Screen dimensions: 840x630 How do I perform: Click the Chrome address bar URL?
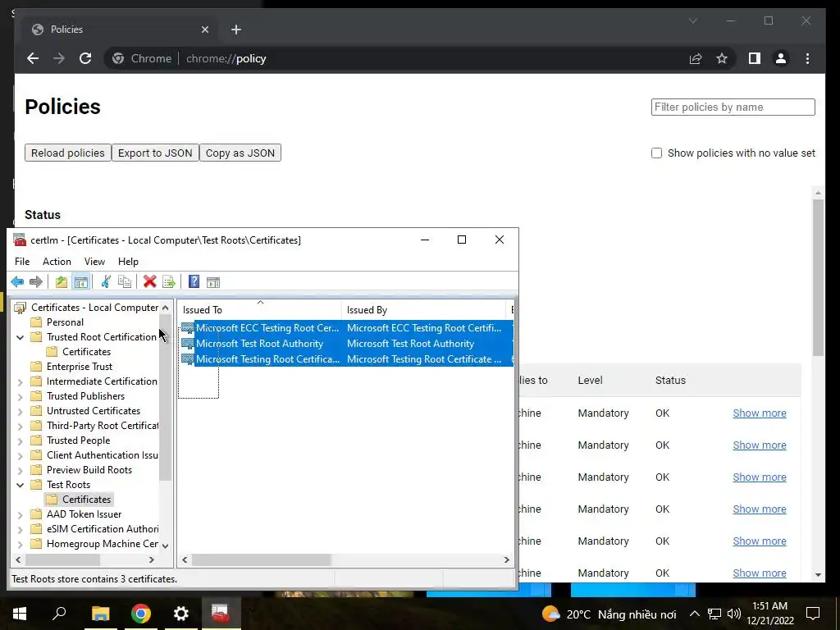point(226,58)
